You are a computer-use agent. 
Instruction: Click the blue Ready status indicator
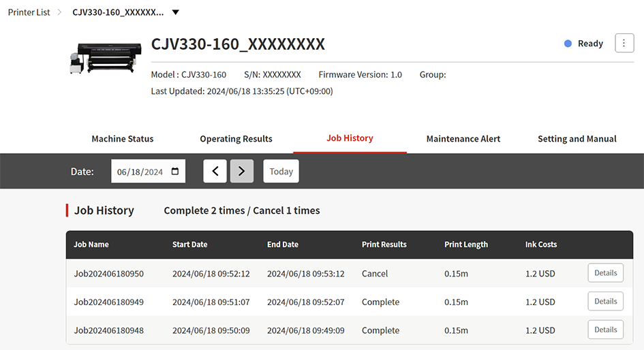point(568,44)
